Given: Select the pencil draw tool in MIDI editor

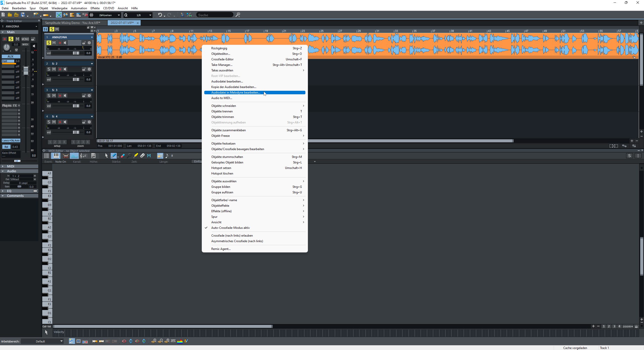Looking at the screenshot, I should [114, 156].
